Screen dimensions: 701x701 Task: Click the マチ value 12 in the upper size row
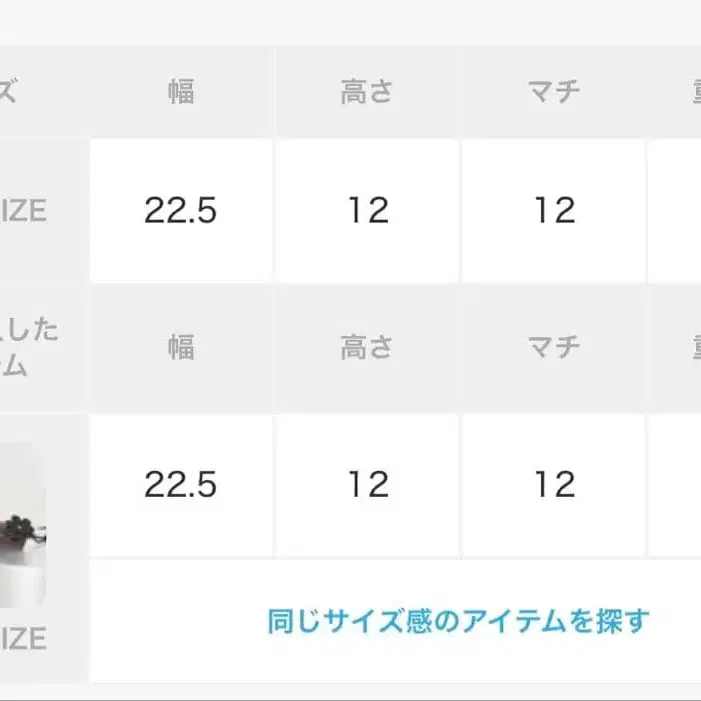pos(553,211)
